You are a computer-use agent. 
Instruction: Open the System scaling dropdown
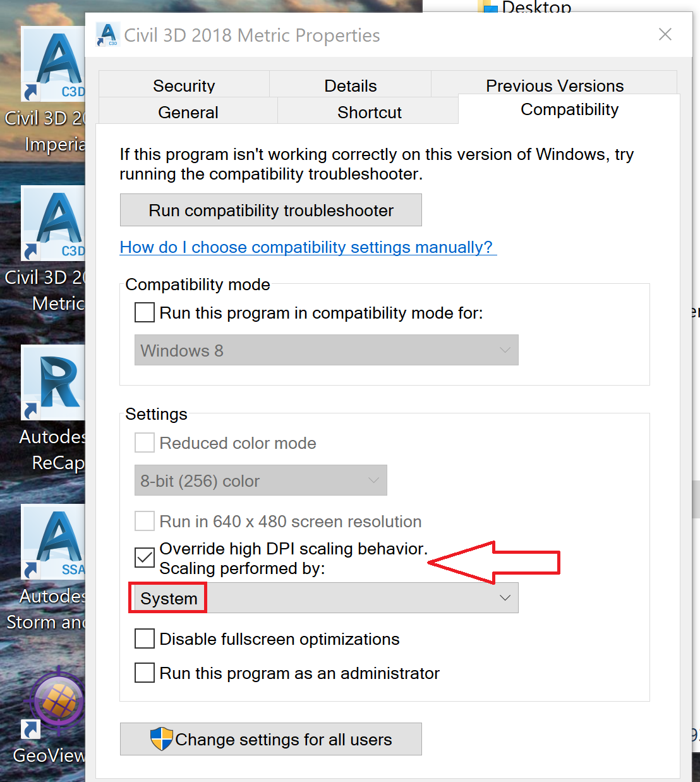326,598
